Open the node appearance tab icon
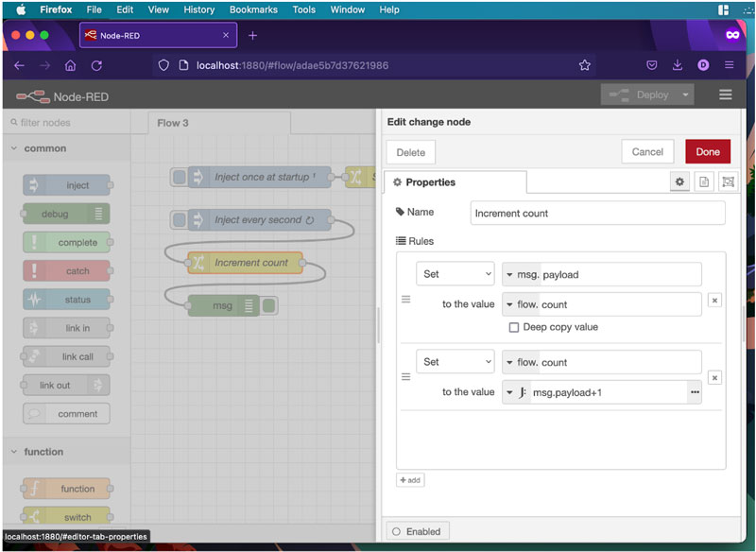The width and height of the screenshot is (756, 552). click(728, 181)
